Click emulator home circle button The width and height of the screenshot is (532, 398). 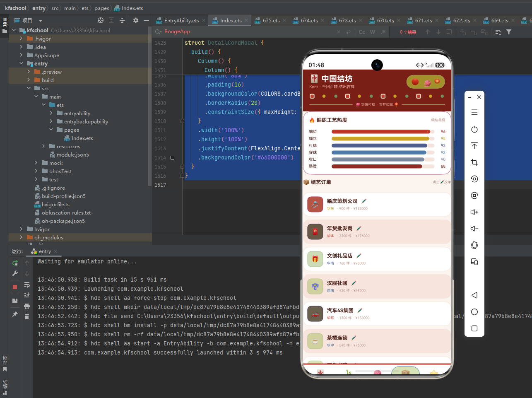coord(474,312)
